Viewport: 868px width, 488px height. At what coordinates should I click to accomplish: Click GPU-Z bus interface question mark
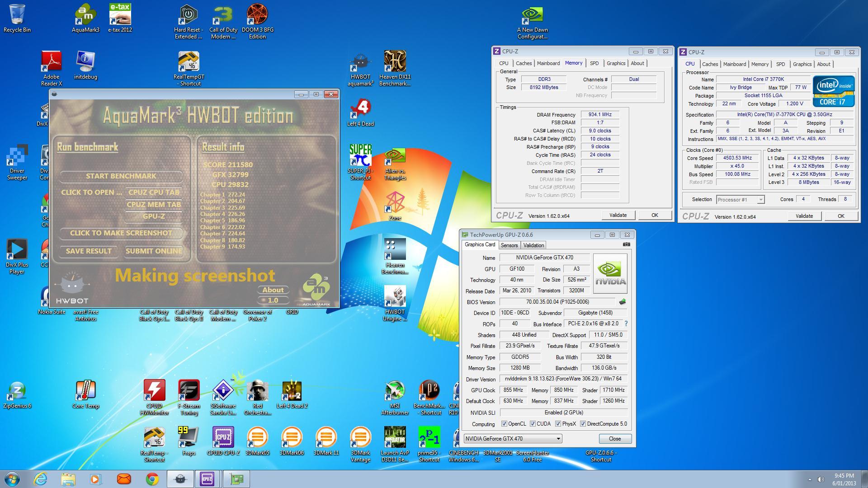(626, 324)
